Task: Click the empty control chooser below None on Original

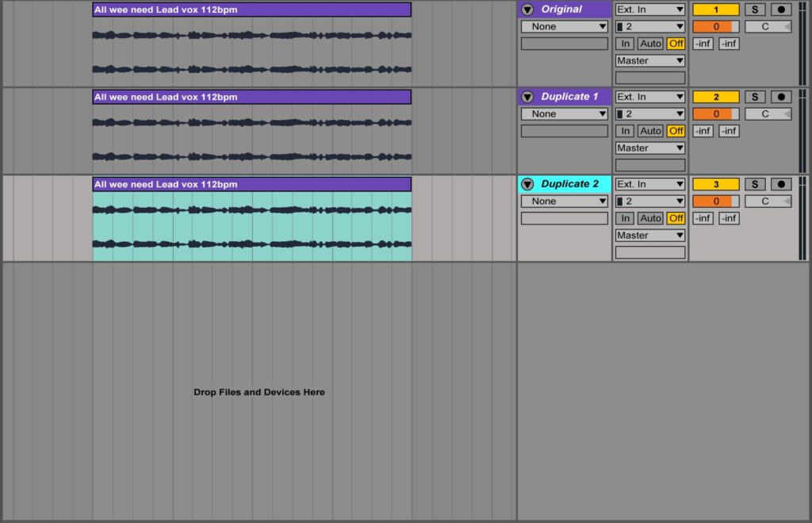Action: (564, 44)
